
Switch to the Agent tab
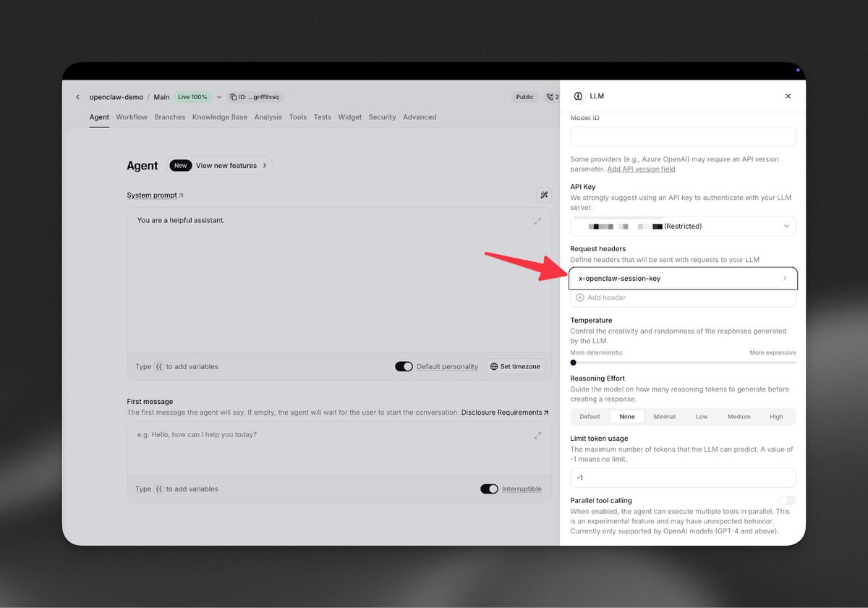point(99,117)
